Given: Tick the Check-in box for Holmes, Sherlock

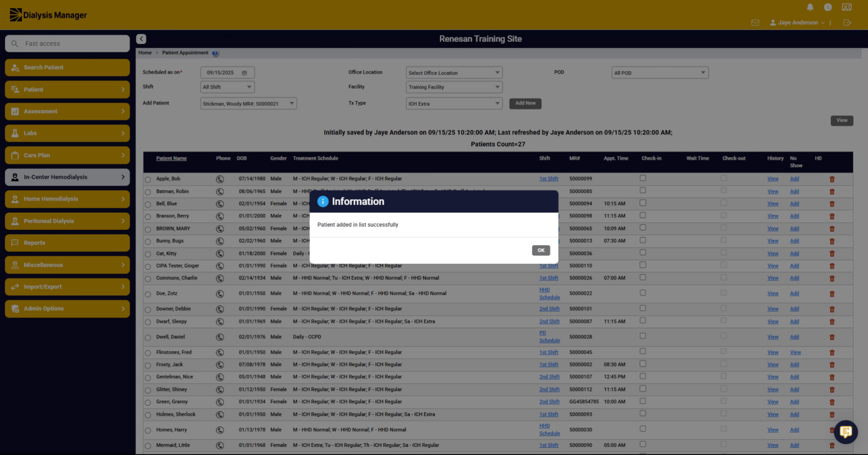Looking at the screenshot, I should pyautogui.click(x=643, y=413).
